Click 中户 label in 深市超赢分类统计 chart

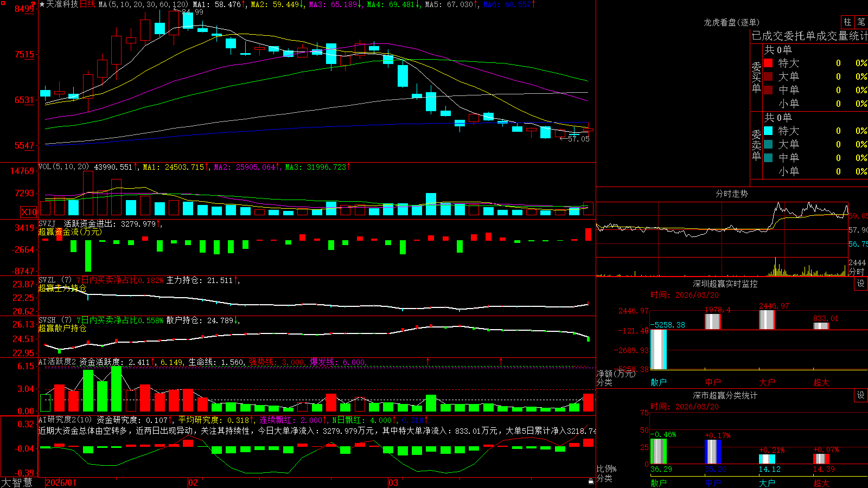coord(713,483)
